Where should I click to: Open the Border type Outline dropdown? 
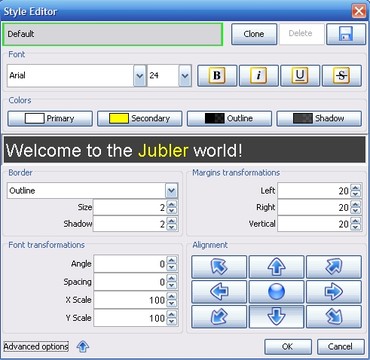point(171,191)
